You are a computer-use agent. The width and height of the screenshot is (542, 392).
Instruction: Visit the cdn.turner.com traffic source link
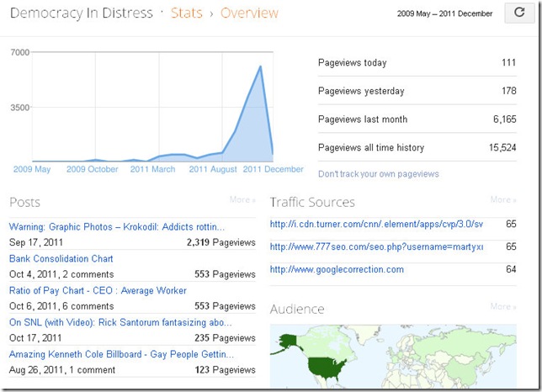tap(376, 225)
